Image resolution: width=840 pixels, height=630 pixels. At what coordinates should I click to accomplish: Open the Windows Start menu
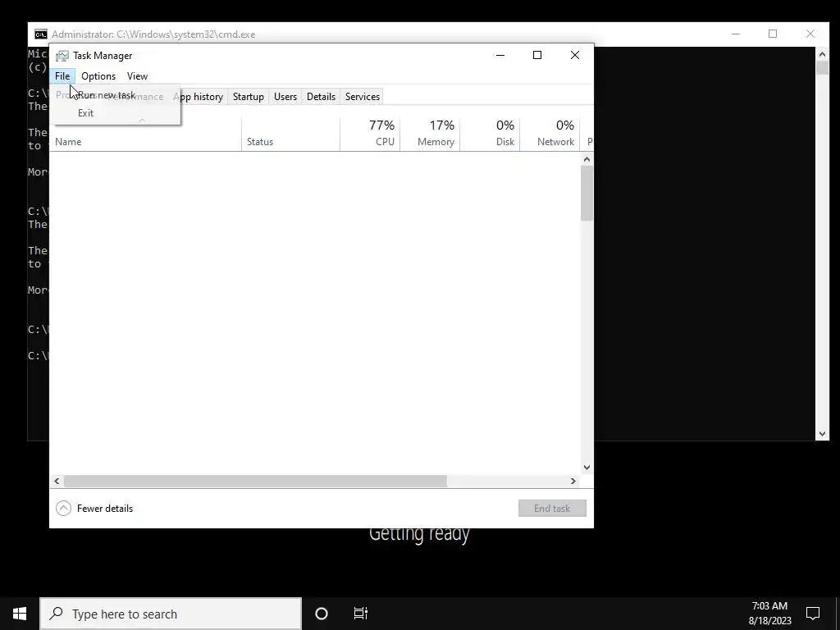20,614
